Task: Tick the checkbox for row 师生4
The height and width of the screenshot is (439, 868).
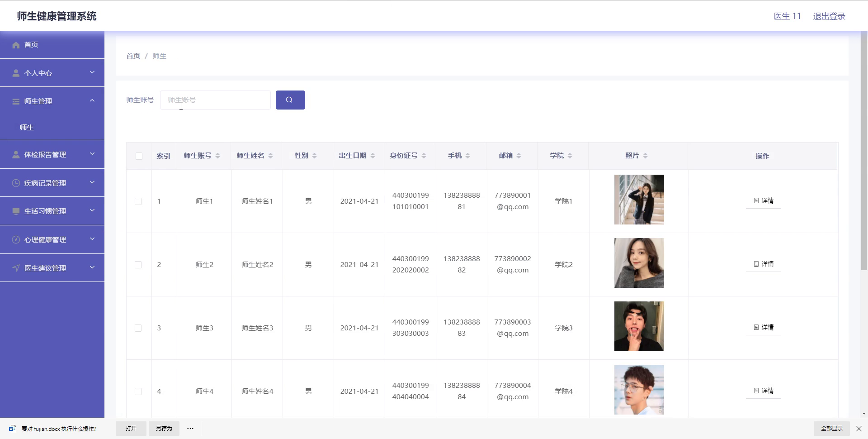Action: pyautogui.click(x=138, y=391)
